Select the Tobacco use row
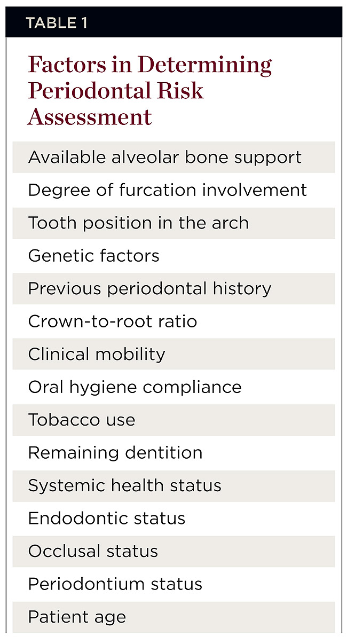This screenshot has height=644, width=347. [x=82, y=420]
